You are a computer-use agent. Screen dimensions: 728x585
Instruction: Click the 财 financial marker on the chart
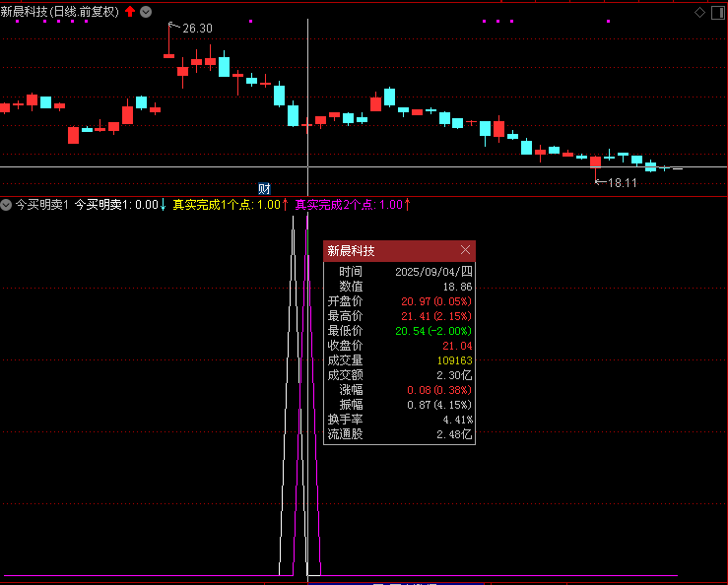[264, 188]
